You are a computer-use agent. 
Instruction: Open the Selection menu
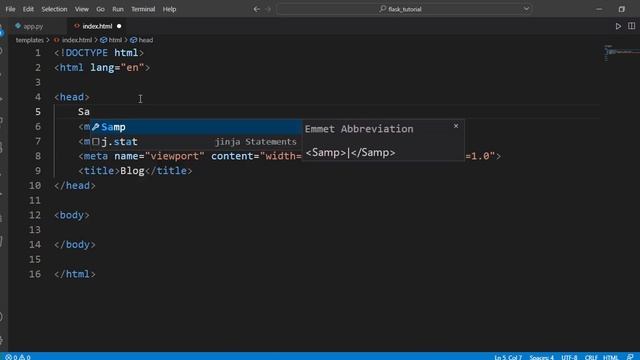tap(54, 9)
